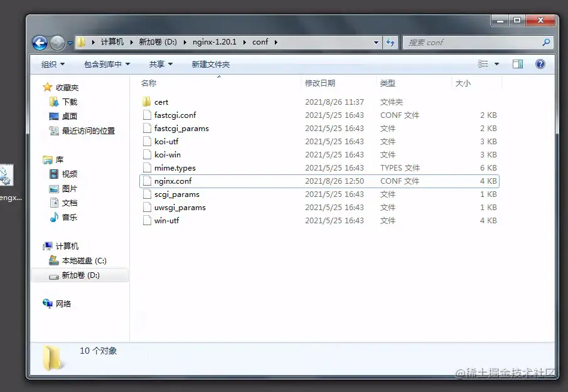Open 文档 library
Screen dimensions: 568x392
click(x=70, y=203)
